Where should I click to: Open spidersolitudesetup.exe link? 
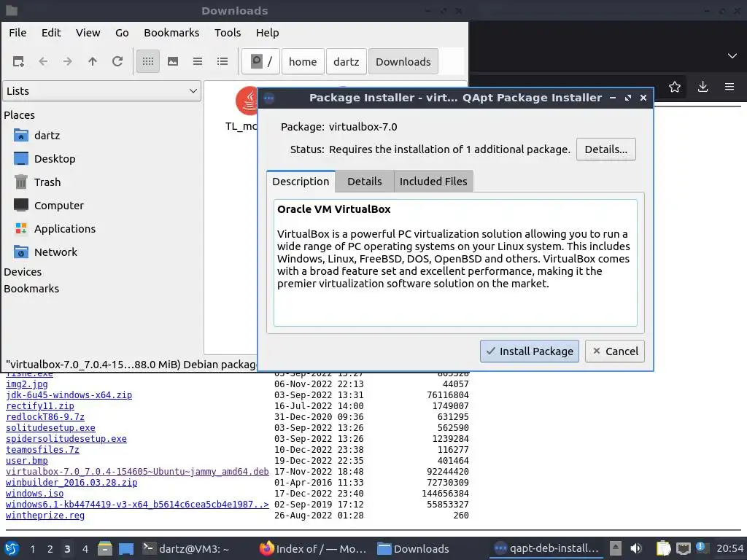(66, 439)
